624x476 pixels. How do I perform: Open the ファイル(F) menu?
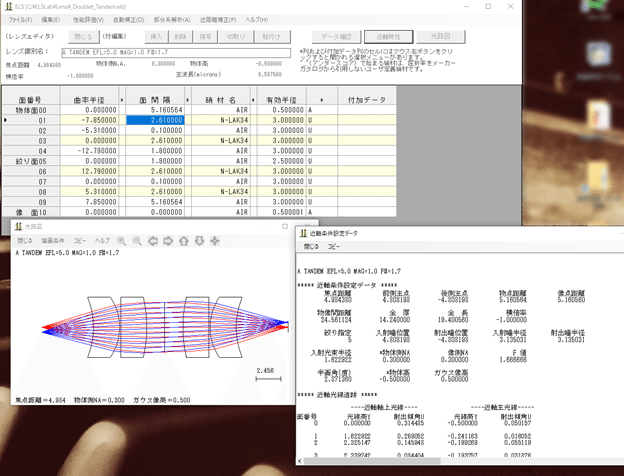pyautogui.click(x=20, y=20)
